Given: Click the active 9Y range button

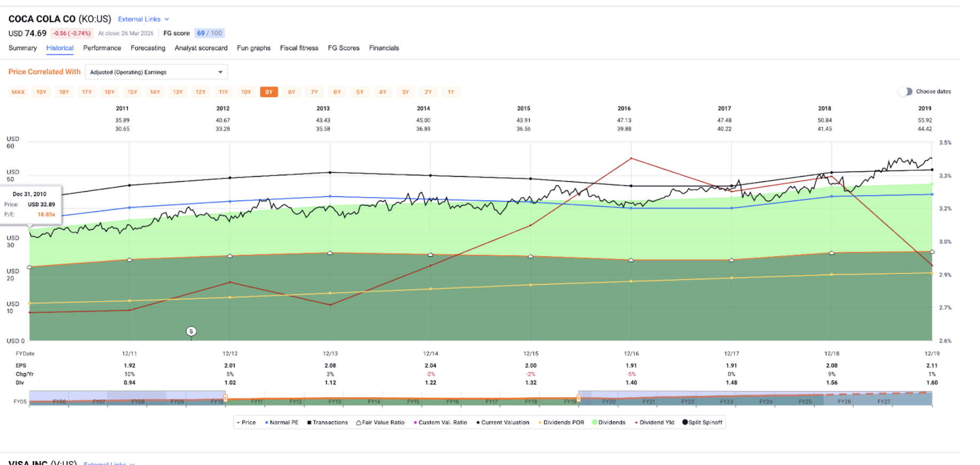Looking at the screenshot, I should (269, 92).
